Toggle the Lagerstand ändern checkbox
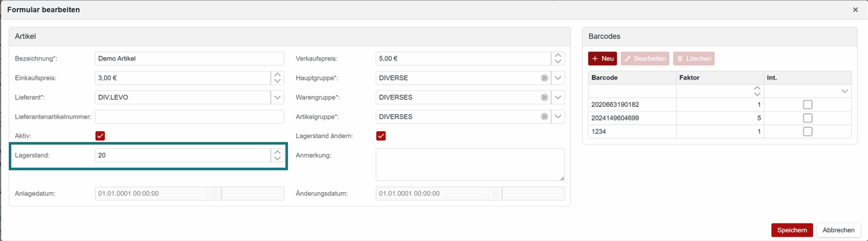 (x=381, y=136)
